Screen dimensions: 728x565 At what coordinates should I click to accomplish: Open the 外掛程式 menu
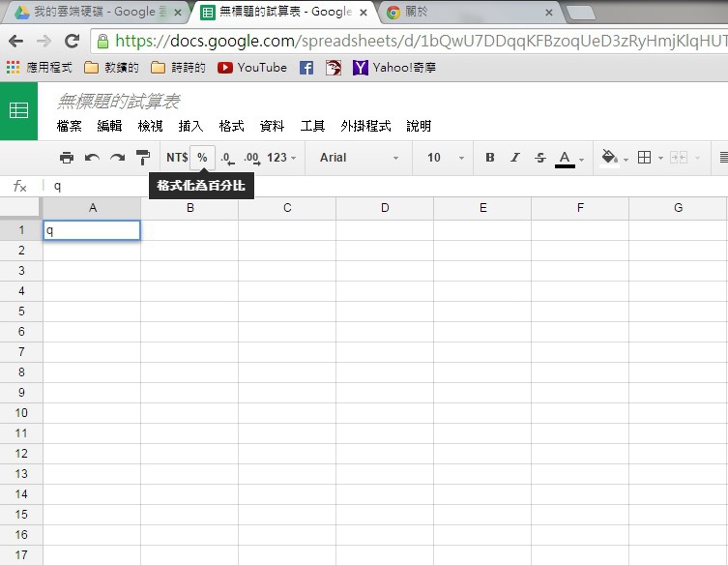(x=365, y=126)
